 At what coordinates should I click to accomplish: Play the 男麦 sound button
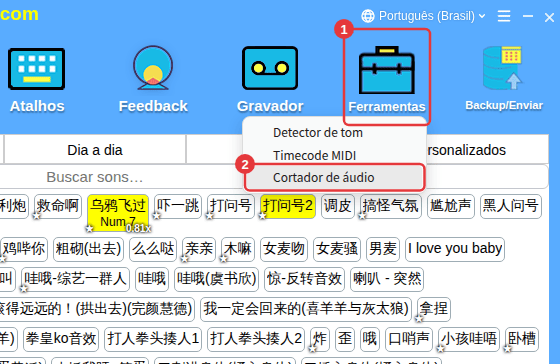[x=383, y=249]
